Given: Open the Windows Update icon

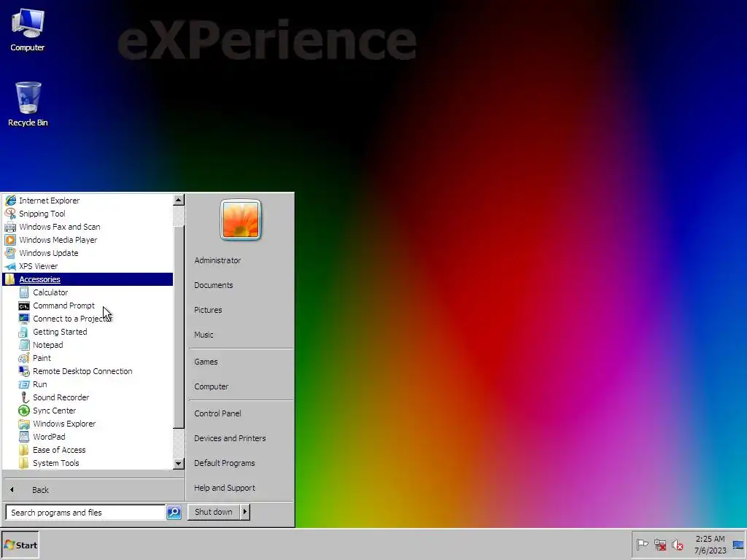Looking at the screenshot, I should (10, 253).
